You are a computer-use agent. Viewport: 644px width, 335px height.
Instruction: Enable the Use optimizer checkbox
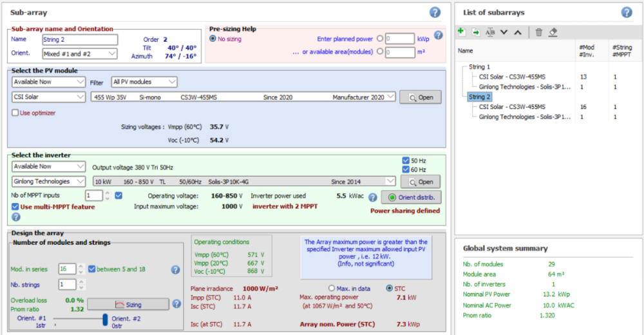point(15,113)
